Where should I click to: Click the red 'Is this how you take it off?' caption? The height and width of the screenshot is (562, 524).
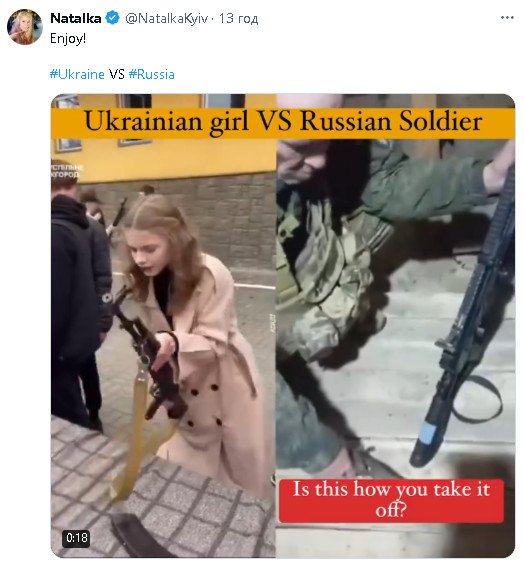(391, 500)
